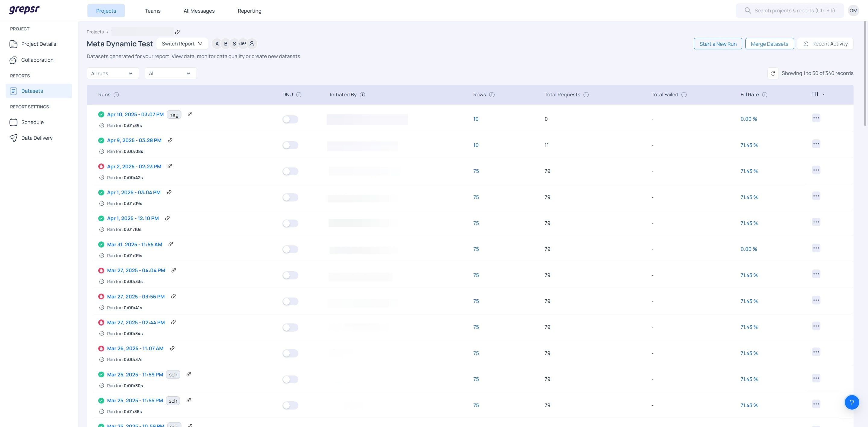Open Recent Activity
868x427 pixels.
825,44
